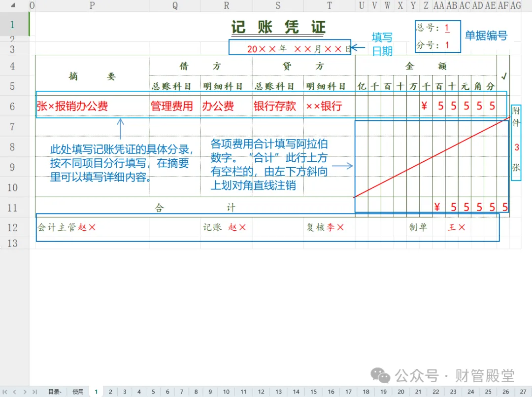Go to the first sheet with navigation arrow
Screen dimensions: 532x397
5,392
